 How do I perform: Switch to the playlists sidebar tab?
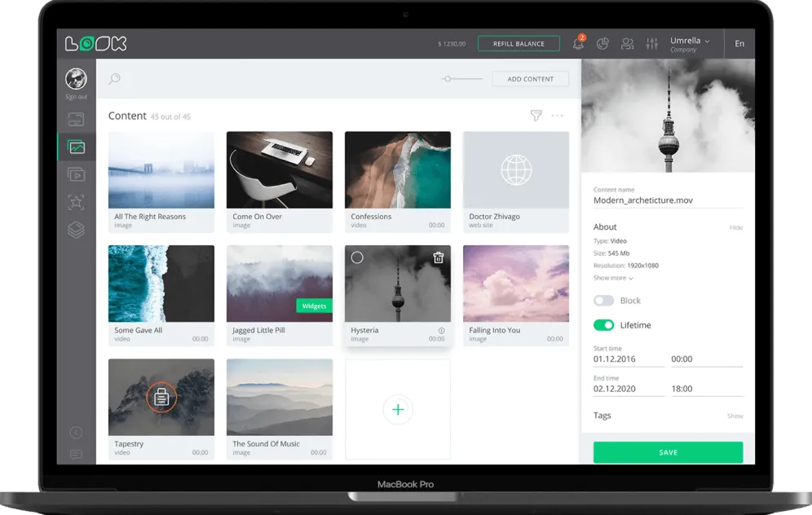[76, 174]
